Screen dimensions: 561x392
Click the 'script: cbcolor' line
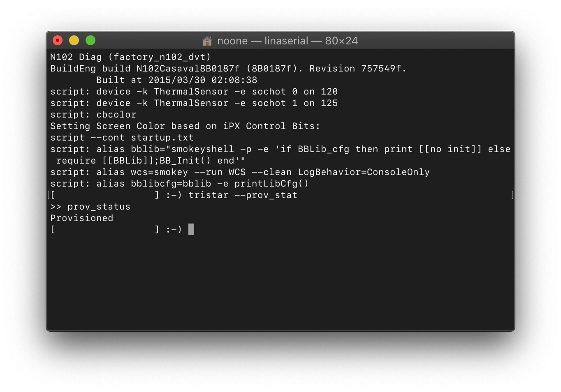[93, 115]
